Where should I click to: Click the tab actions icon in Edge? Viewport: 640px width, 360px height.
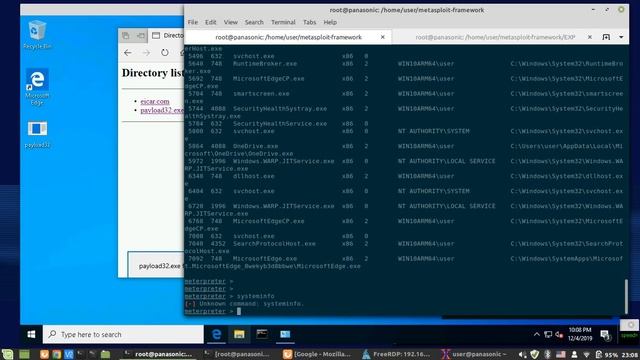tap(126, 36)
